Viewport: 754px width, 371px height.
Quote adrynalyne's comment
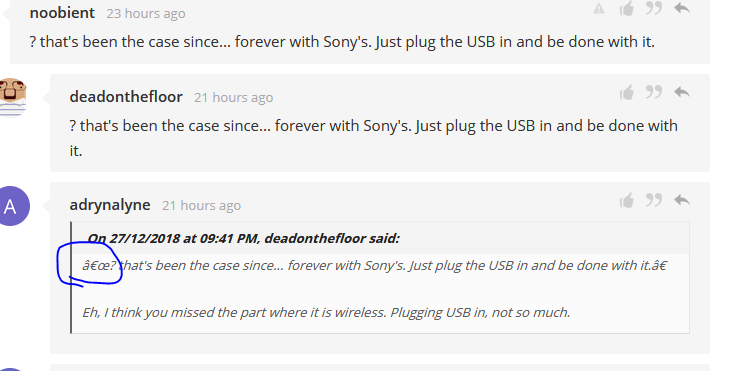[653, 199]
